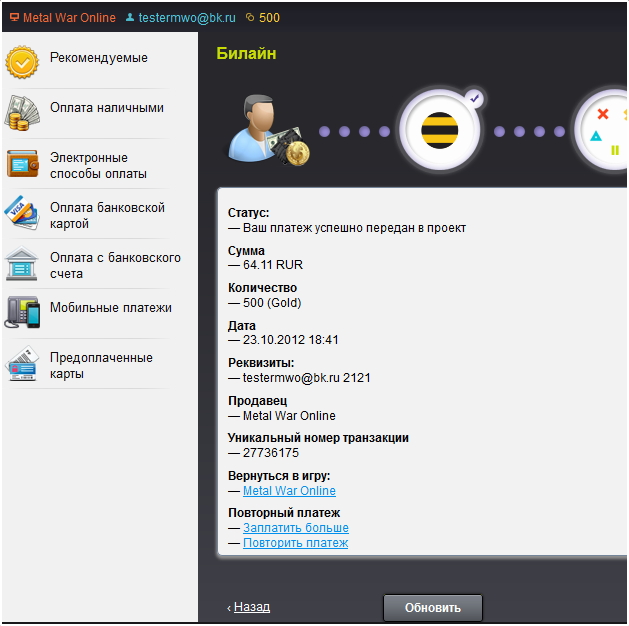
Task: Click the amount 64.11 RUR
Action: (273, 265)
